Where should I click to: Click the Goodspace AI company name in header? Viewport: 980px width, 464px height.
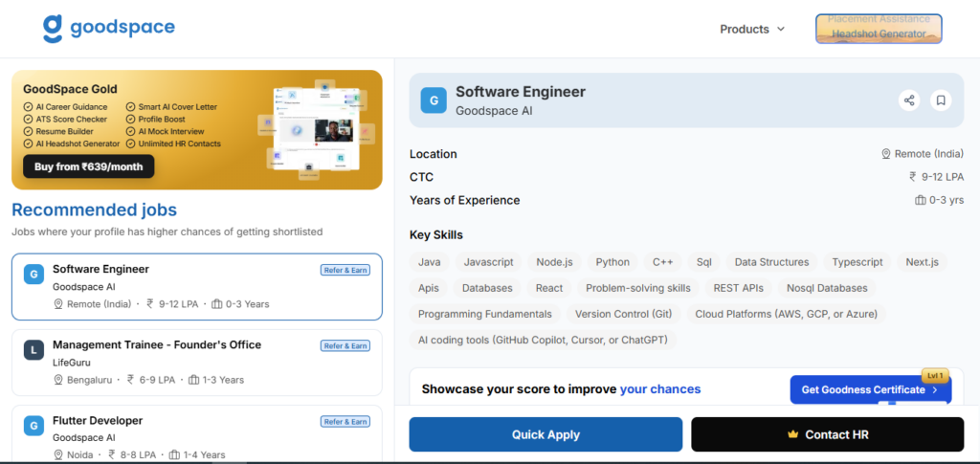[494, 111]
